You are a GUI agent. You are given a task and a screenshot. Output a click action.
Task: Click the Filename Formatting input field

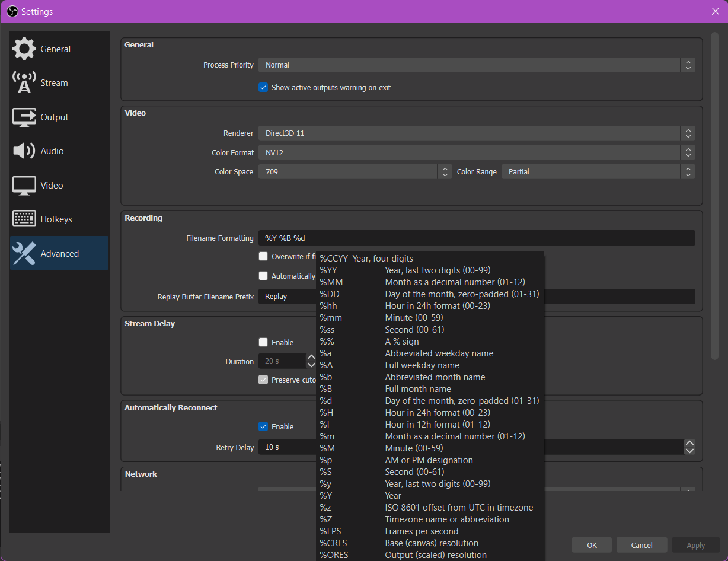477,238
